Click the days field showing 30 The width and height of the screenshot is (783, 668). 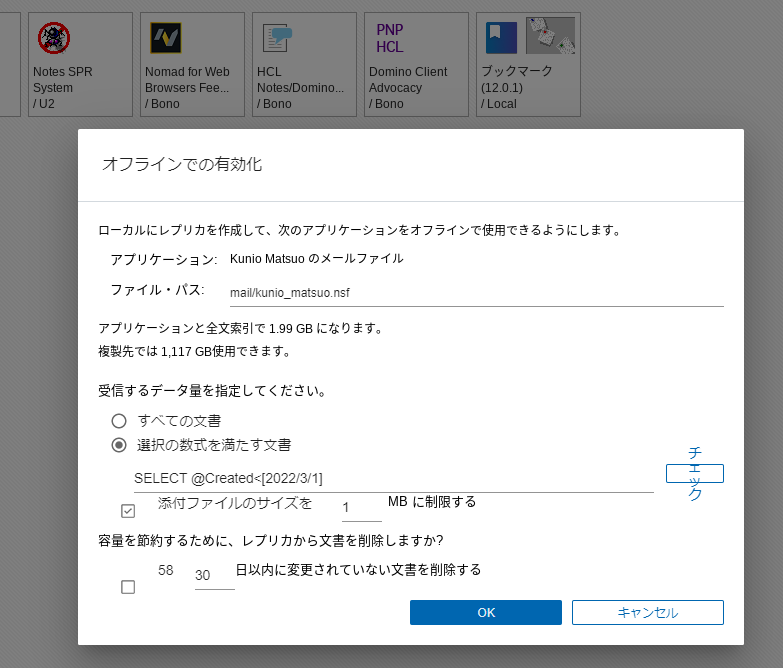214,576
